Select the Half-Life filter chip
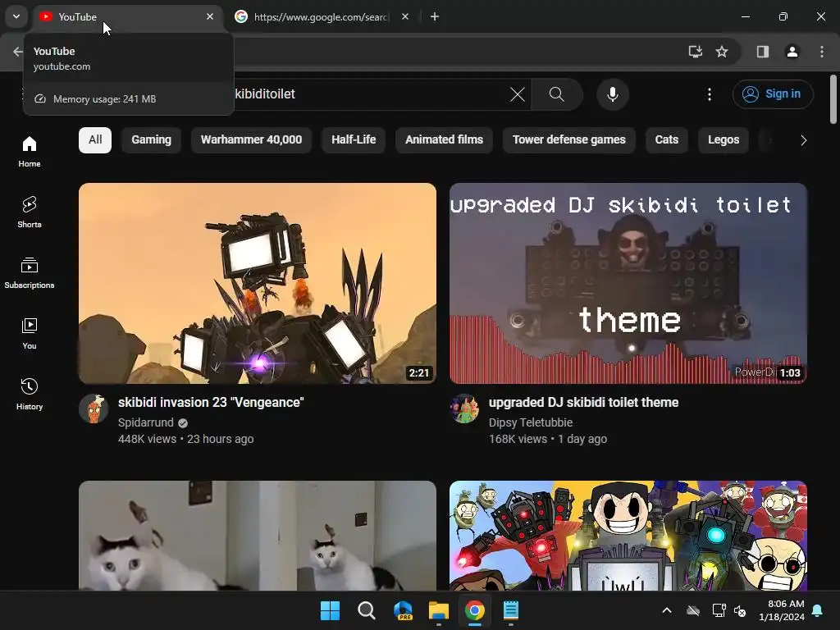Viewport: 840px width, 630px height. tap(354, 139)
